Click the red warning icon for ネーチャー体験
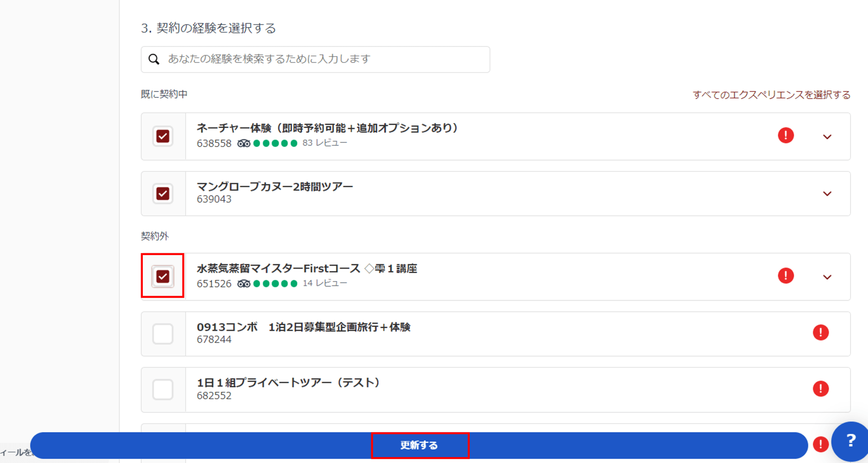The image size is (868, 463). 786,135
